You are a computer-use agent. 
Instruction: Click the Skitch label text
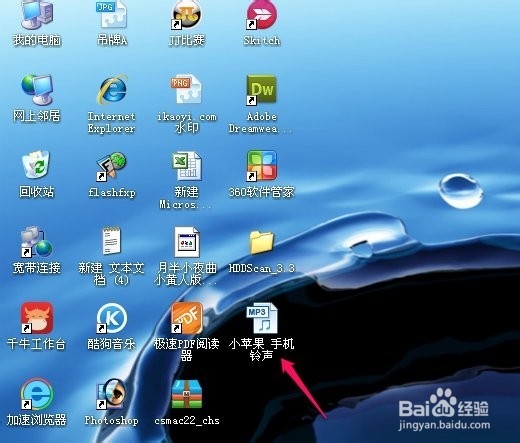[262, 40]
